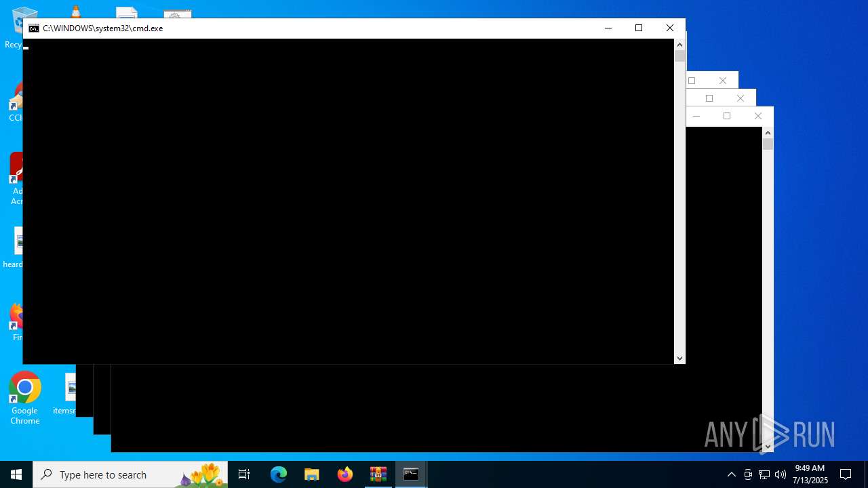Minimize the front cmd.exe window

click(x=608, y=28)
